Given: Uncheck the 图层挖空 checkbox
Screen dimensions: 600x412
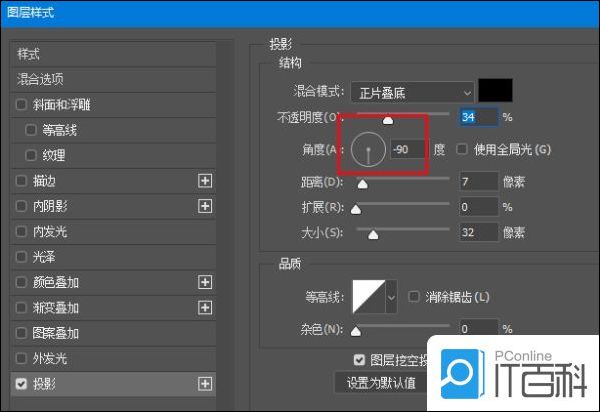Looking at the screenshot, I should pyautogui.click(x=359, y=360).
